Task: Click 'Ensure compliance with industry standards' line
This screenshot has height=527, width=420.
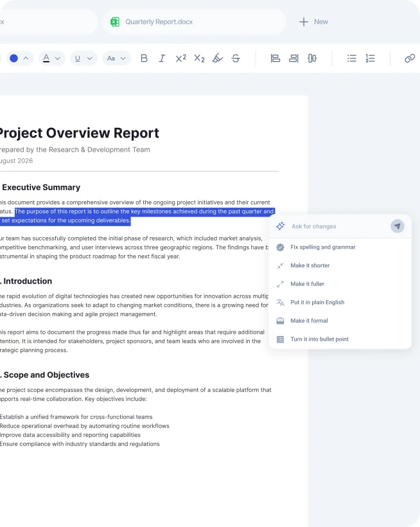Action: [x=80, y=444]
